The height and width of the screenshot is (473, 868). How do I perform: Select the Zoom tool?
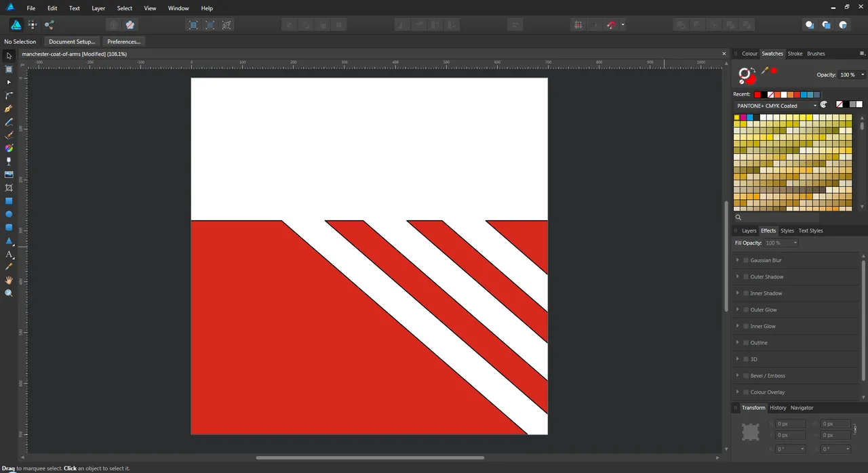click(9, 293)
